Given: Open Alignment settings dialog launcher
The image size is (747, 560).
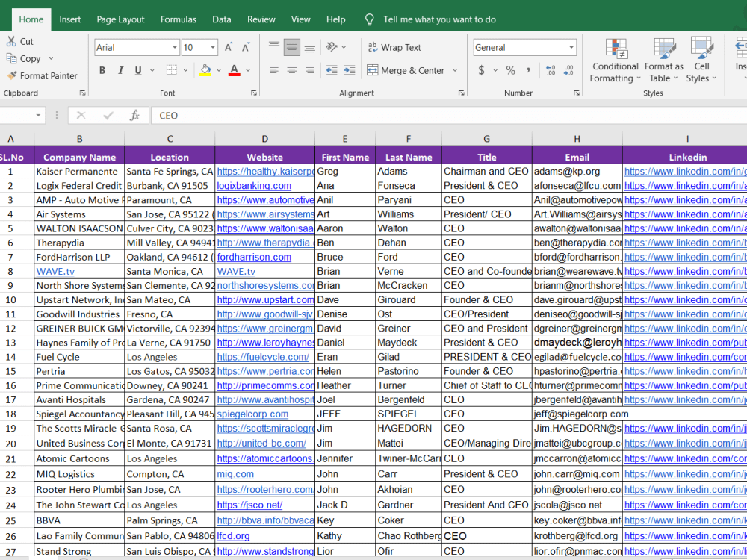Looking at the screenshot, I should pos(461,93).
